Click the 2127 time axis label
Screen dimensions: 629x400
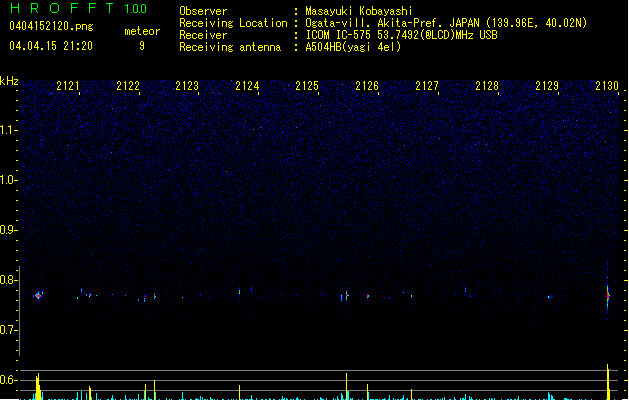[x=427, y=86]
